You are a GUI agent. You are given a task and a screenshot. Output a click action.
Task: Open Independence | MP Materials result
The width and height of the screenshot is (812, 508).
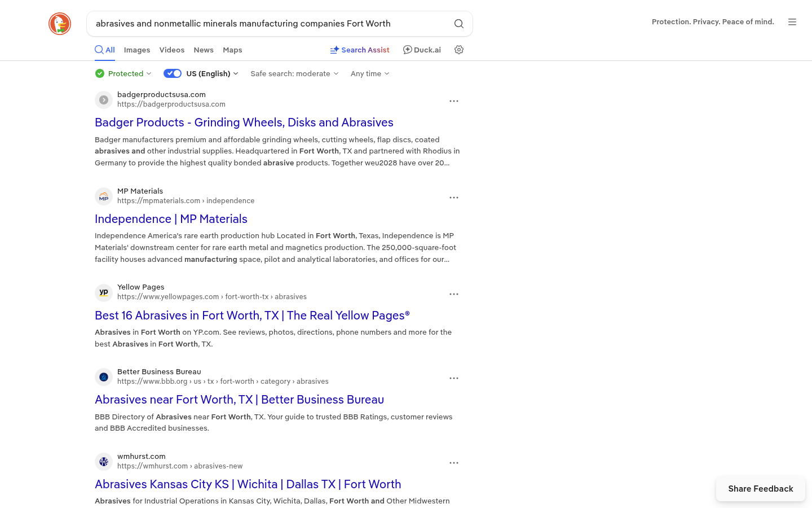click(171, 219)
